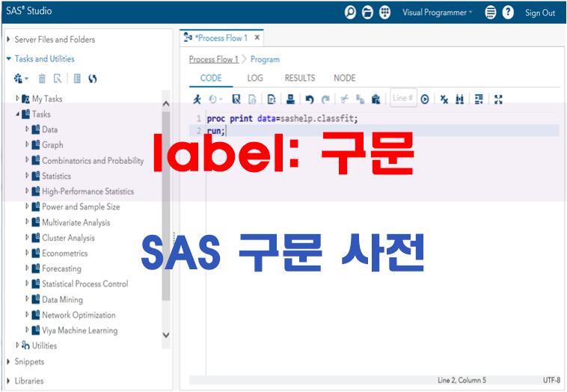Open the Visual Programmer perspective dropdown
567x392 pixels.
pyautogui.click(x=437, y=13)
